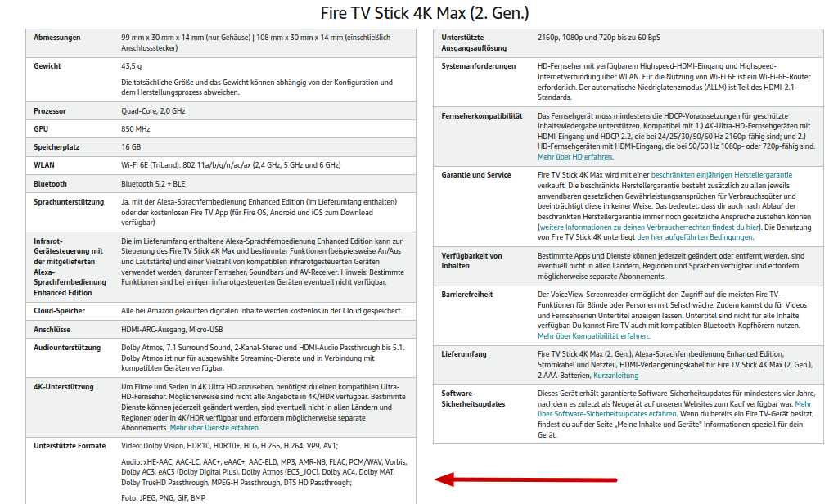Select the 'Abmessungen' row label
The image size is (838, 504).
(57, 38)
